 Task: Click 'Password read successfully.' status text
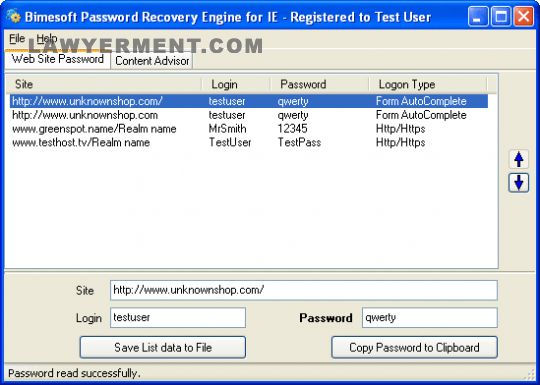click(74, 373)
